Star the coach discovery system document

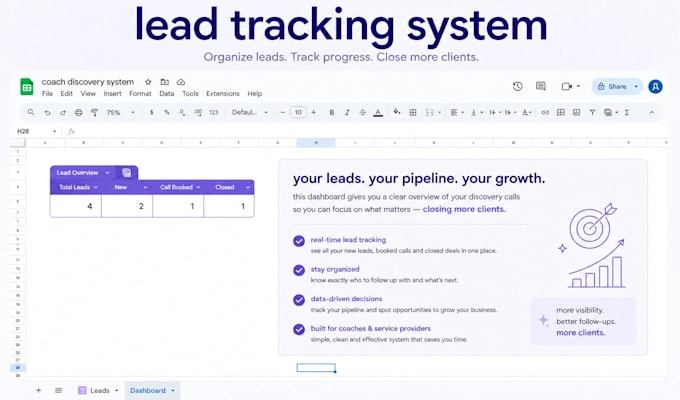pyautogui.click(x=148, y=82)
